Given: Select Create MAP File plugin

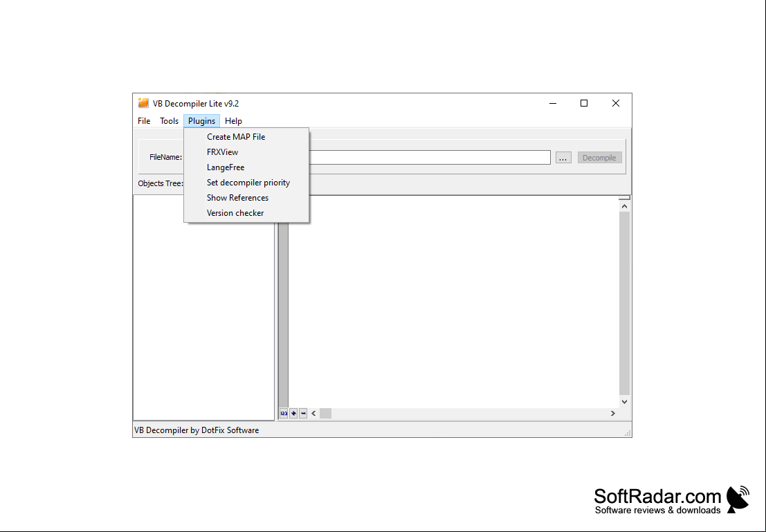Looking at the screenshot, I should pyautogui.click(x=247, y=137).
